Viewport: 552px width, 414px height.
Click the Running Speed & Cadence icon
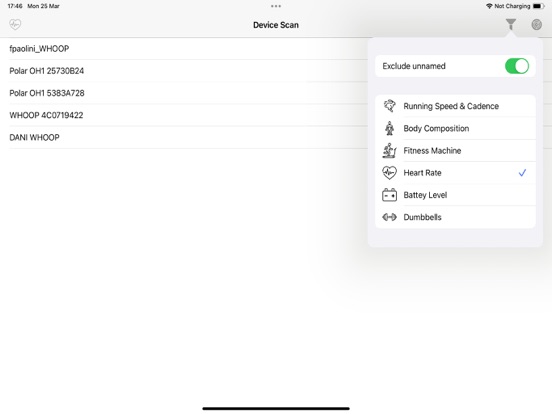pyautogui.click(x=389, y=106)
